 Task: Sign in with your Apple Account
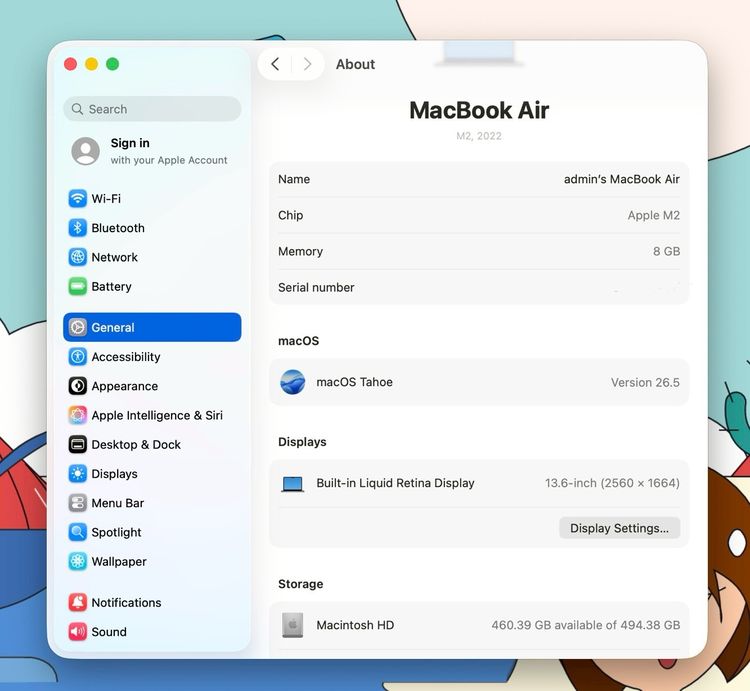pos(152,151)
